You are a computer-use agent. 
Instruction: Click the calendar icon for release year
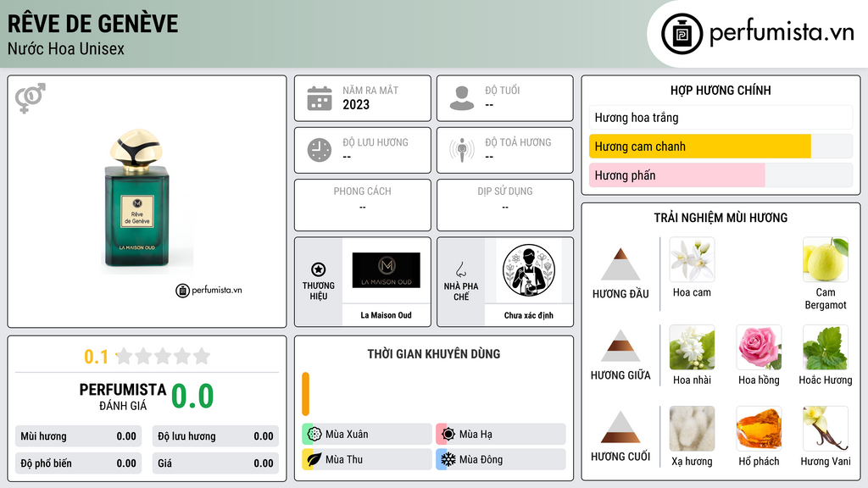coord(320,98)
